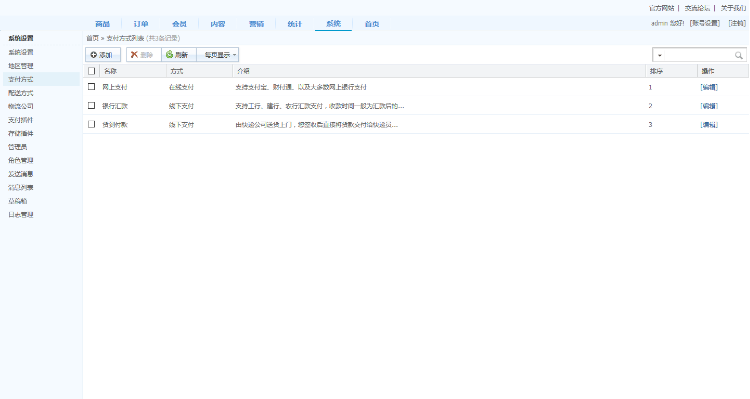
Task: Open 地区管理 in the sidebar
Action: 21,66
